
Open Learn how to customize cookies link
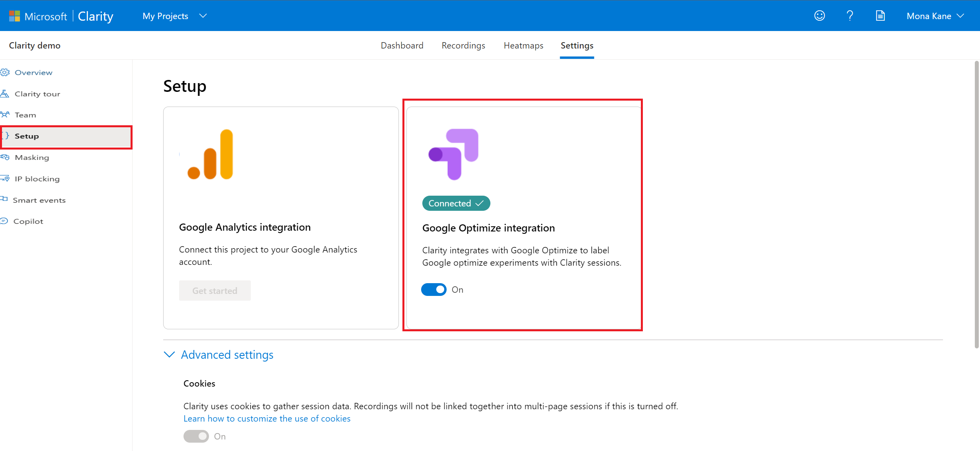pyautogui.click(x=267, y=418)
